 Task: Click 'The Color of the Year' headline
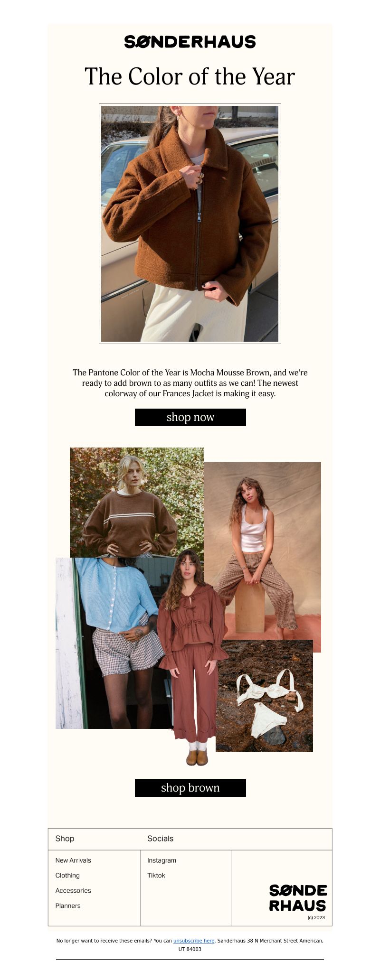click(x=190, y=76)
